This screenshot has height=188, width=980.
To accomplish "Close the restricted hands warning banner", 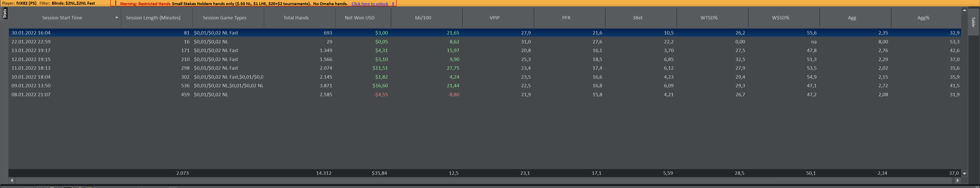I will tap(393, 4).
